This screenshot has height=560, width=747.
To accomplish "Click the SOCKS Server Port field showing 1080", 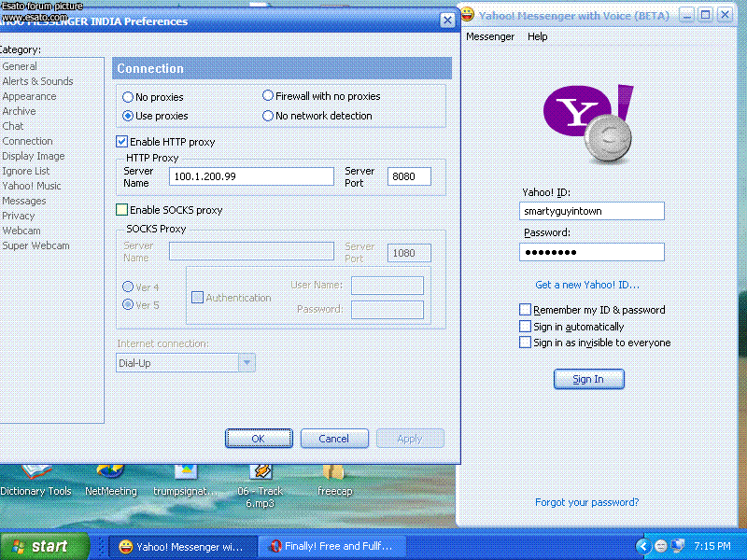I will (x=409, y=253).
